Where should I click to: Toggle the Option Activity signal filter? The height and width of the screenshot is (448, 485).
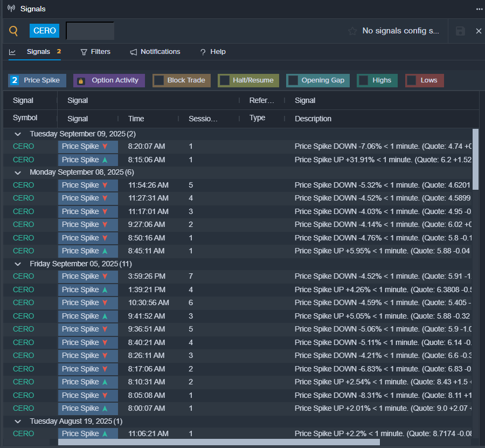(x=109, y=80)
